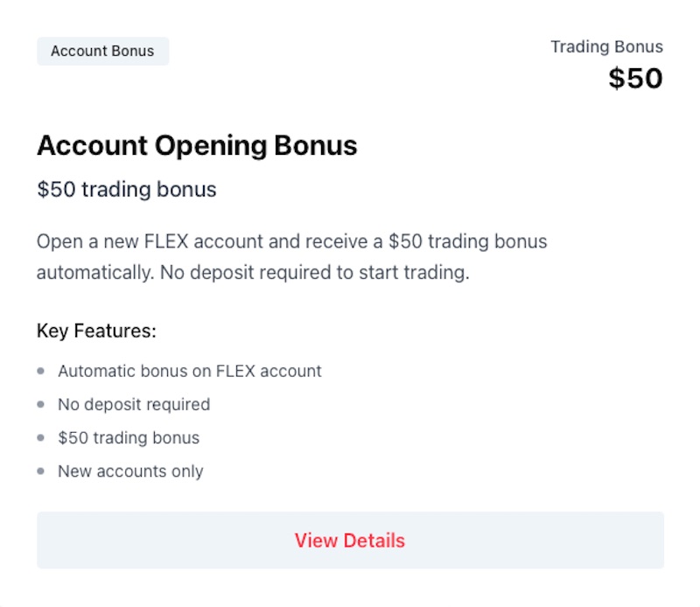Select the first line of the description text
Viewport: 700px width, 607px height.
coord(291,241)
